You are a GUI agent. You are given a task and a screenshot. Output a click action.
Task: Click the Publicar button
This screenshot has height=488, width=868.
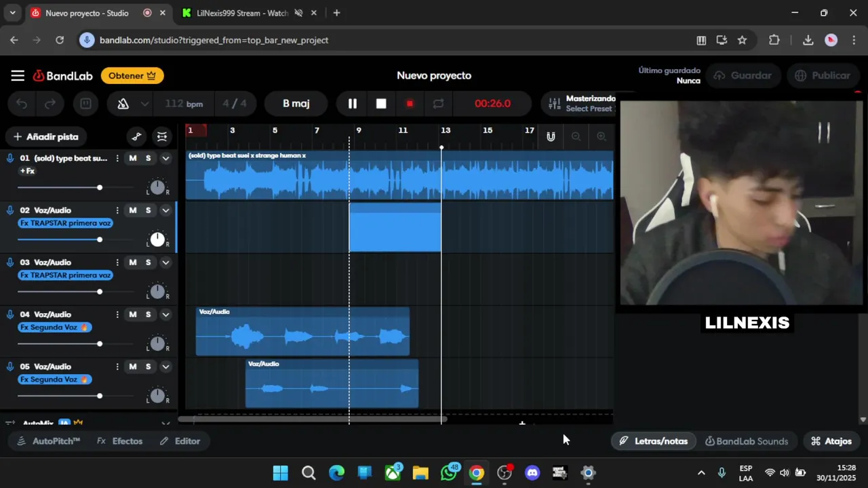(x=823, y=76)
